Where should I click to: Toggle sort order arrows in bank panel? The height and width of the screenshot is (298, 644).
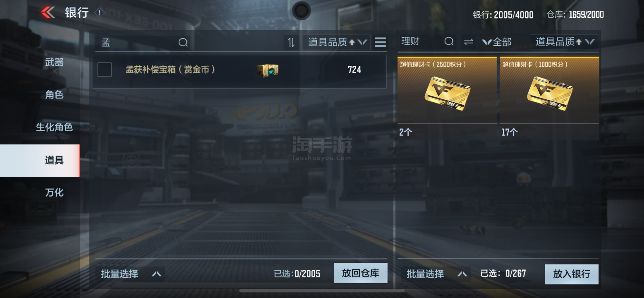point(291,42)
